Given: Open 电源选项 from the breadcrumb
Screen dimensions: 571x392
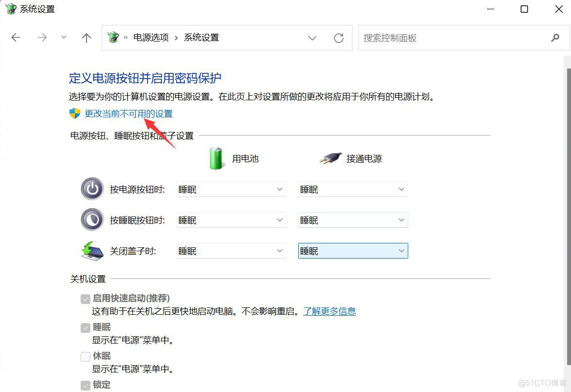Looking at the screenshot, I should point(150,37).
